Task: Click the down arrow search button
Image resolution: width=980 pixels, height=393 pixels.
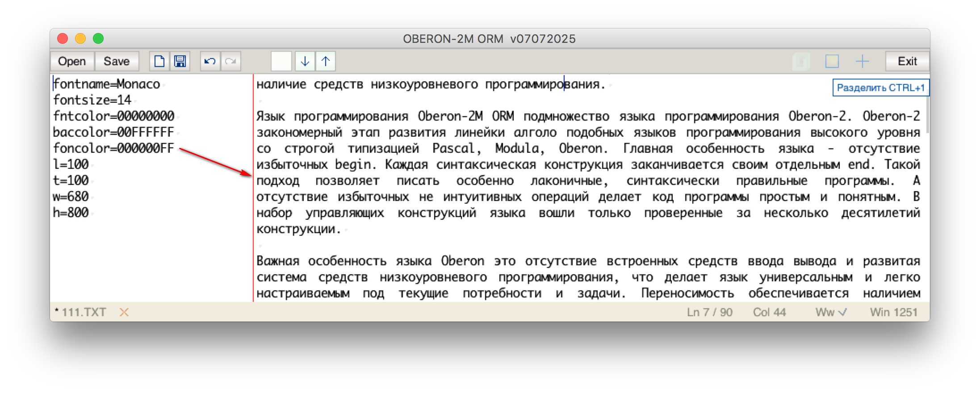Action: click(305, 61)
